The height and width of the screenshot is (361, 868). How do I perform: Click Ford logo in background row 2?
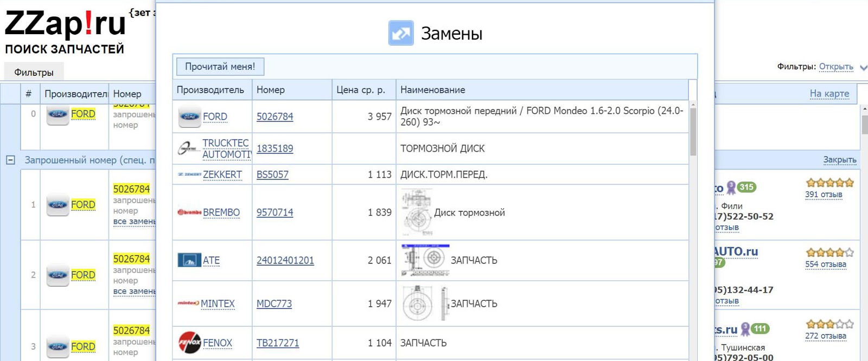[x=58, y=275]
